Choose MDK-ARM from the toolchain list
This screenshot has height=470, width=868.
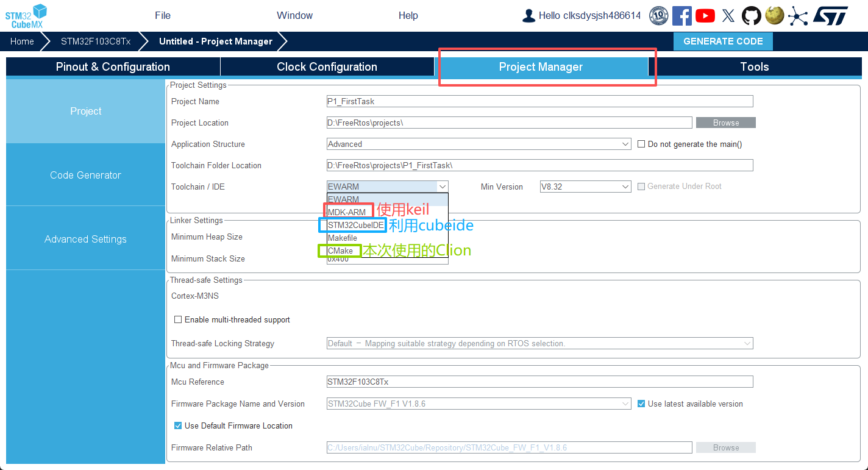click(x=388, y=212)
